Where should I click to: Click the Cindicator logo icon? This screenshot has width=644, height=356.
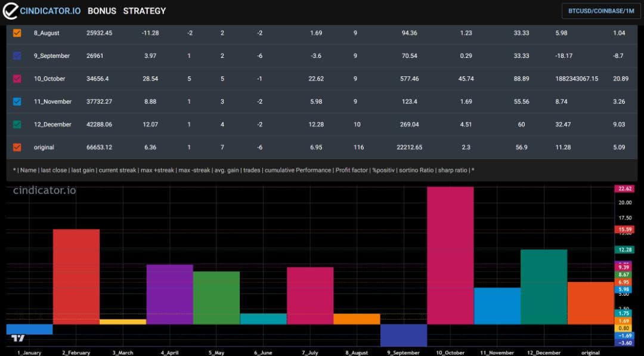pyautogui.click(x=10, y=11)
